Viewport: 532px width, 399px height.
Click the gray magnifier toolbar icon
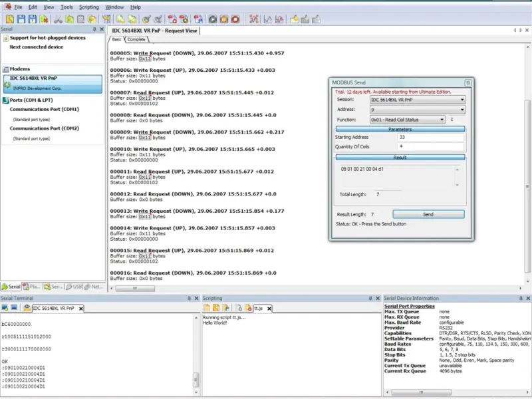(158, 19)
